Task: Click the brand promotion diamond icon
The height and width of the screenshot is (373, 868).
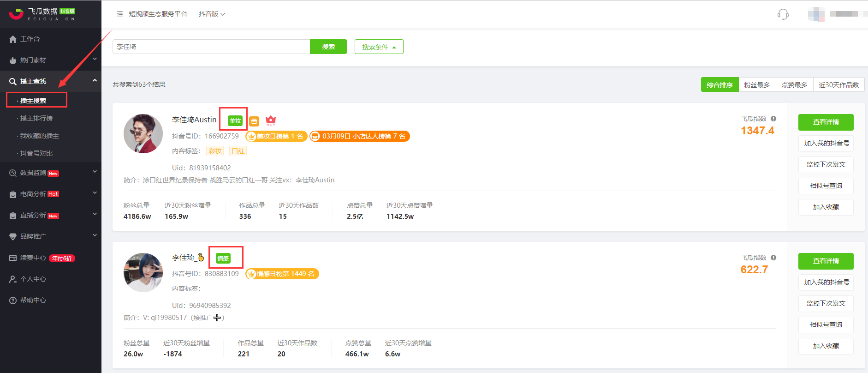Action: click(13, 237)
